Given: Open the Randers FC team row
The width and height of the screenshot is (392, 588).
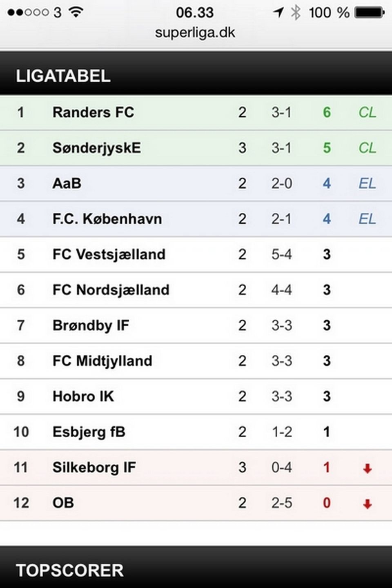Looking at the screenshot, I should 196,113.
